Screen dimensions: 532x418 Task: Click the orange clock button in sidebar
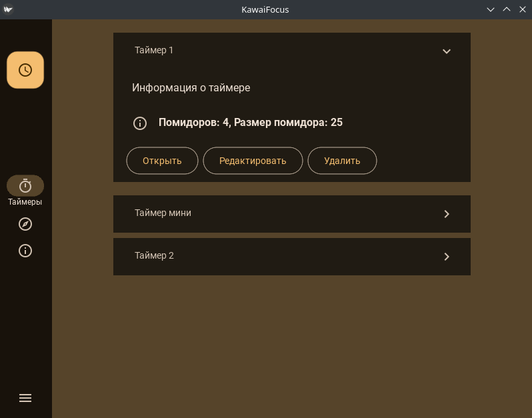click(x=25, y=70)
